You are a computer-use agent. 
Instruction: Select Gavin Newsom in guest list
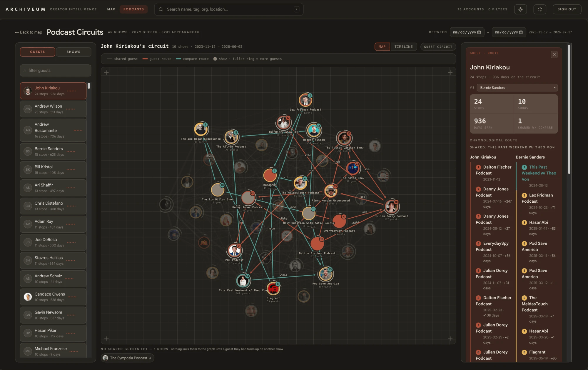(x=53, y=315)
